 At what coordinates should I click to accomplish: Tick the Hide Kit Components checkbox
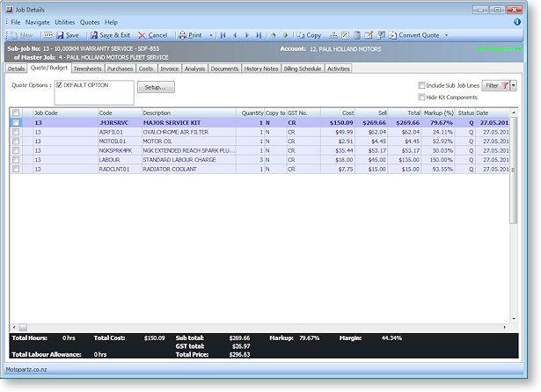pos(421,97)
